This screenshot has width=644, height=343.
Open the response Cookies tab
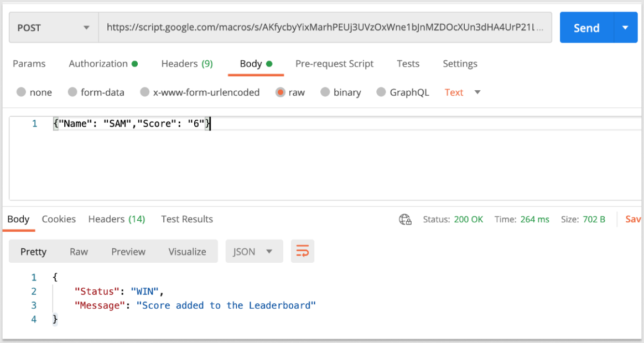coord(59,219)
